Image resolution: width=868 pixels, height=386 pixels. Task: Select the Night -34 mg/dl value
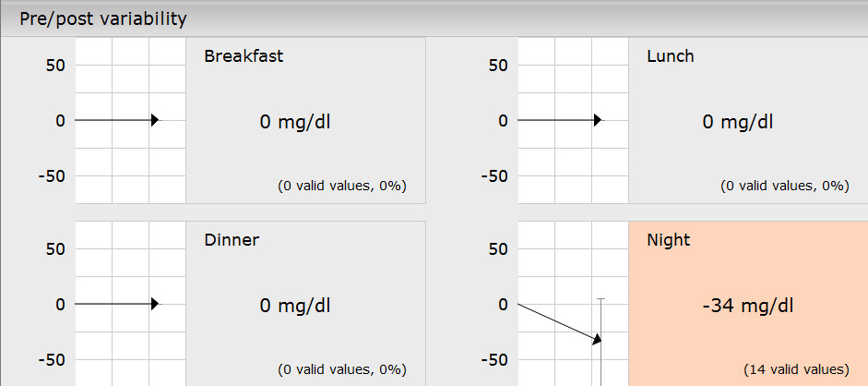(747, 306)
